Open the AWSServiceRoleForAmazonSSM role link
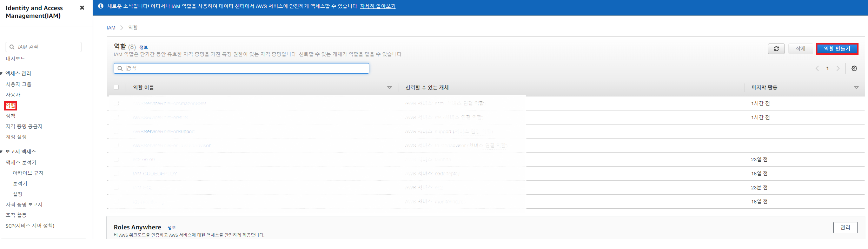868x249 pixels. 170,103
